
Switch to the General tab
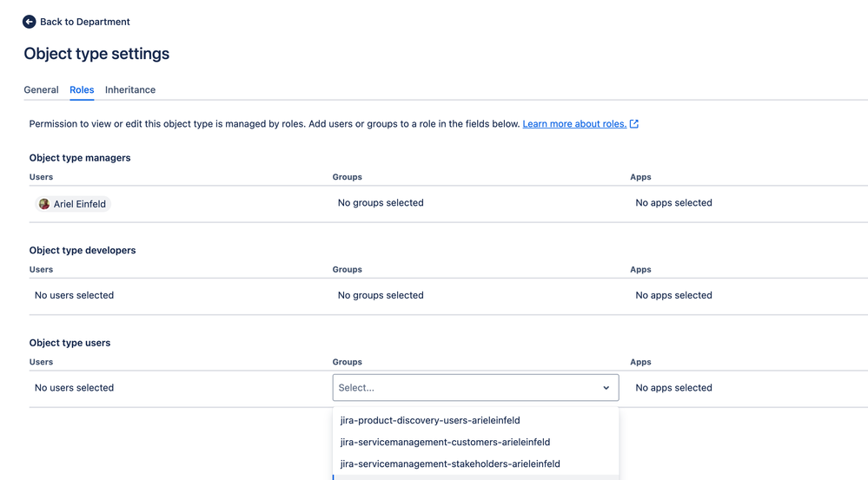(x=41, y=89)
